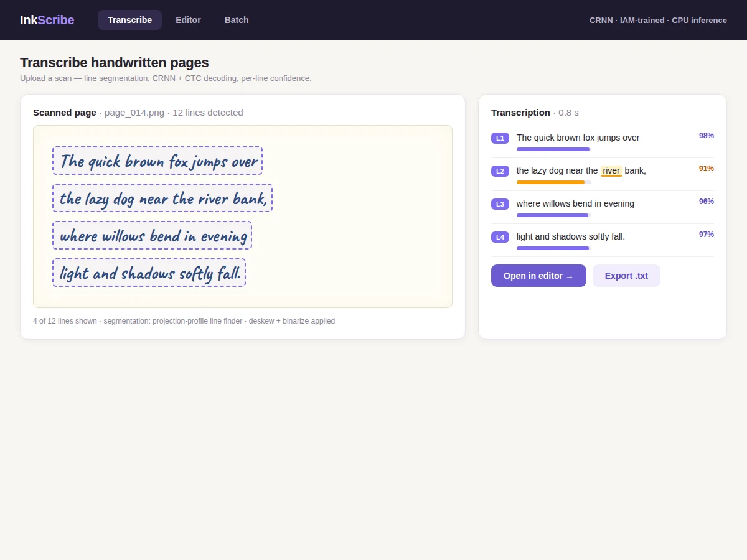Go to the Batch tab
This screenshot has height=560, width=747.
tap(237, 20)
